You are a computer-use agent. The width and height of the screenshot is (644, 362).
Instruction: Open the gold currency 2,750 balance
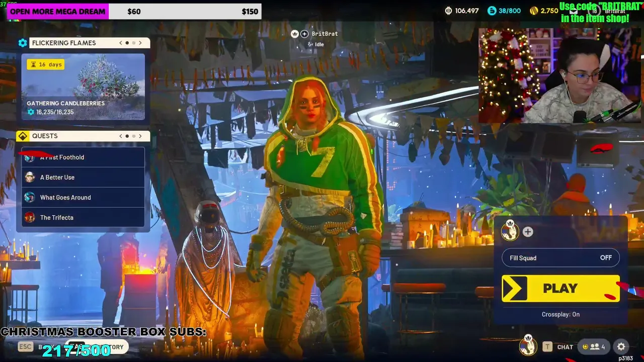pos(544,11)
